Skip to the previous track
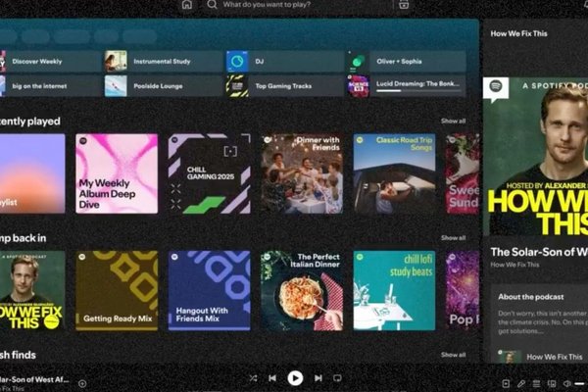Screen dimensions: 588x392 tap(272, 378)
